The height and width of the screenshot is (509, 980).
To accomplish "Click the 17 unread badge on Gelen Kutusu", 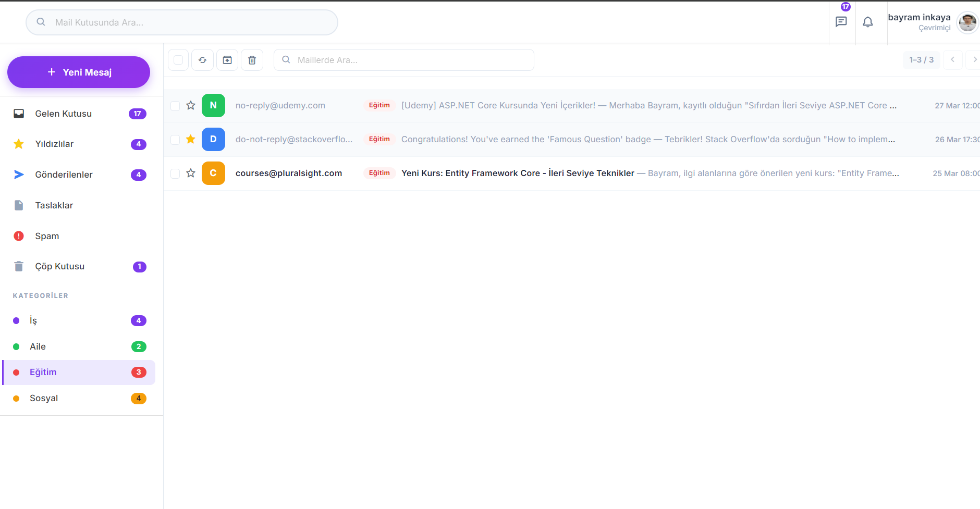I will 138,114.
